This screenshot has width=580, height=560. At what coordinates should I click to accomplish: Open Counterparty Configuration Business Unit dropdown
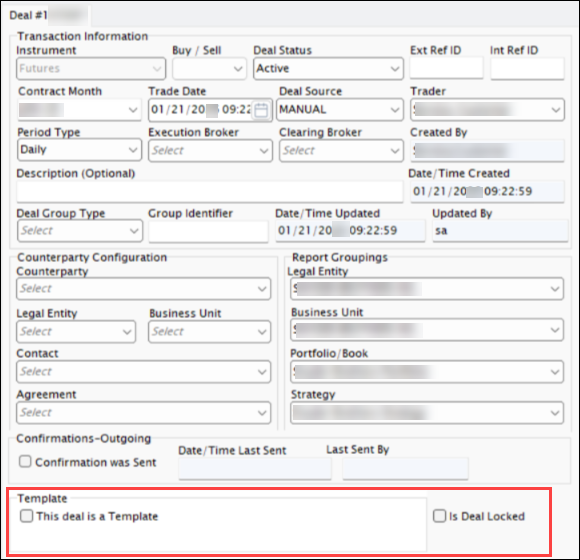pos(209,331)
